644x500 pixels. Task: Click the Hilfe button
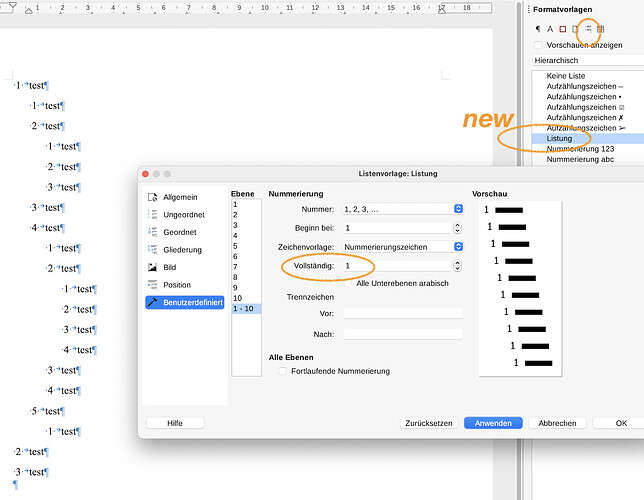click(175, 423)
